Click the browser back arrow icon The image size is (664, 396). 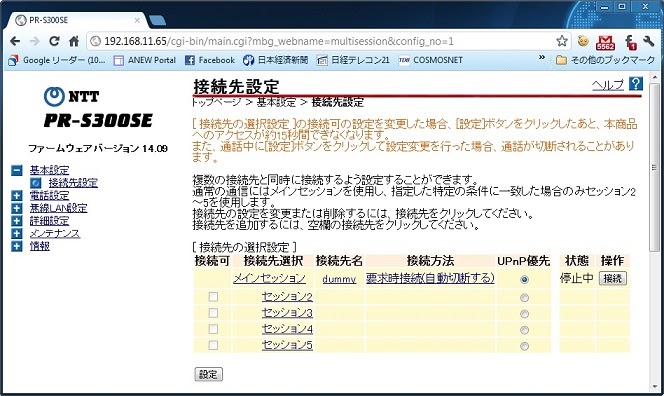point(15,41)
